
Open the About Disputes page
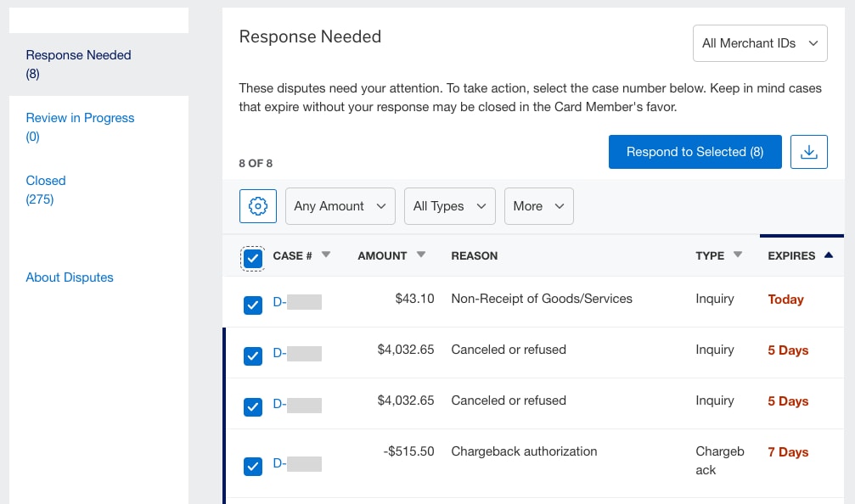point(70,277)
